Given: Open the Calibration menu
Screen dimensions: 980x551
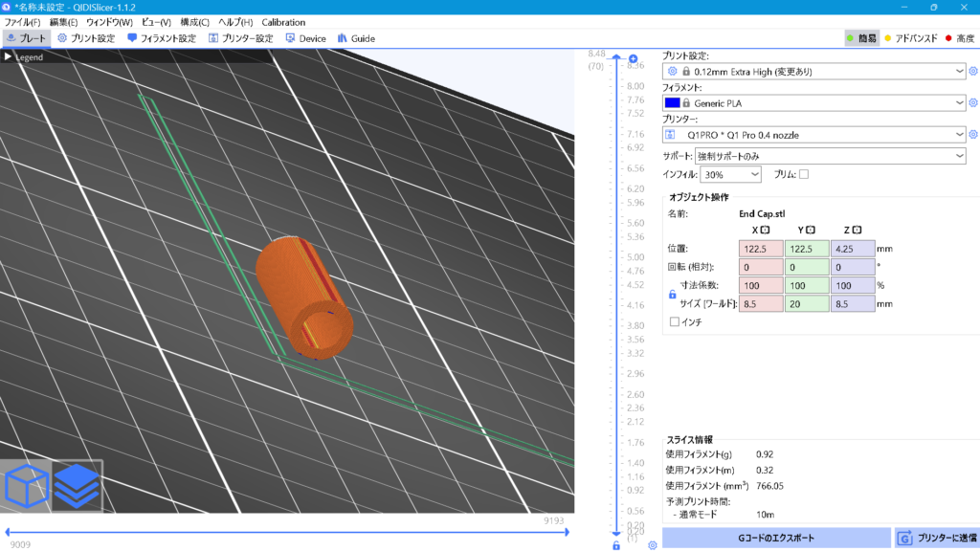Looking at the screenshot, I should tap(283, 22).
